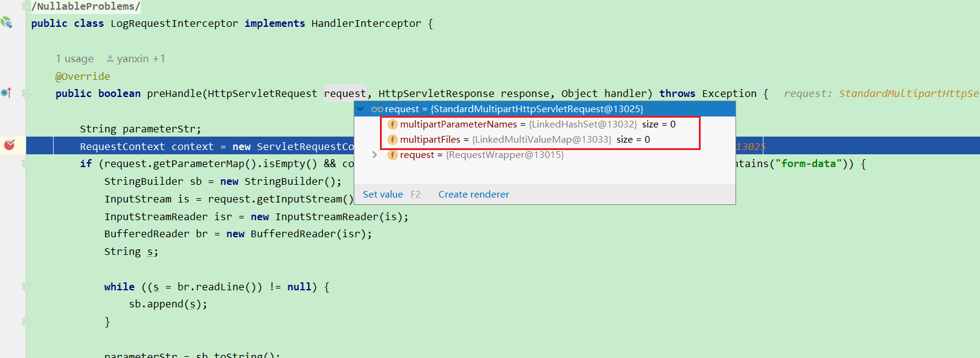Click the author icon next to yanxin
The width and height of the screenshot is (980, 358).
(110, 59)
